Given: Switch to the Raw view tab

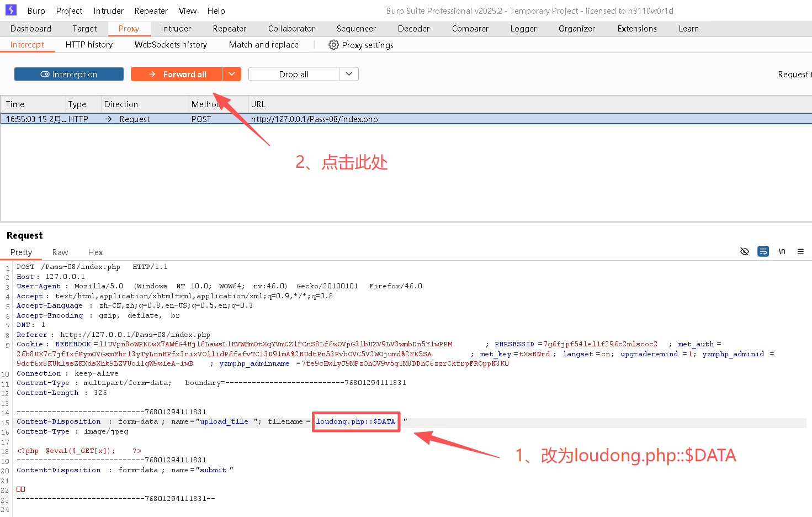Looking at the screenshot, I should coord(60,252).
